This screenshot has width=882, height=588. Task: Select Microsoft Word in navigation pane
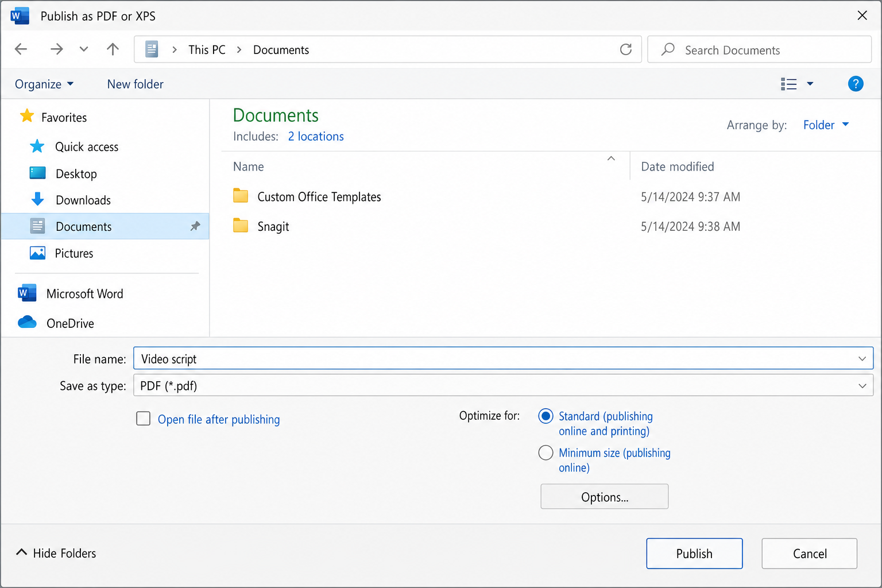(85, 294)
